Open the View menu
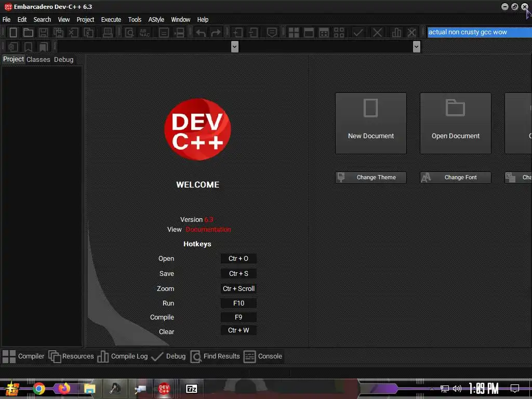The height and width of the screenshot is (399, 532). coord(64,20)
